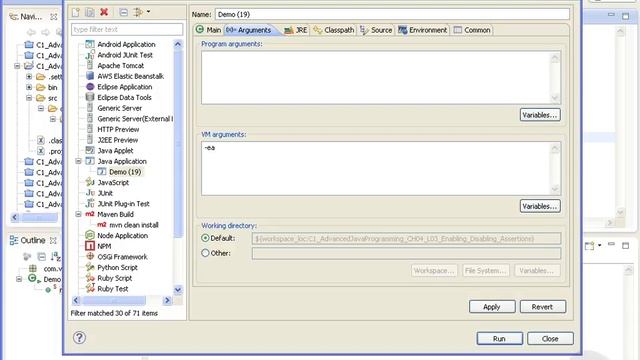640x360 pixels.
Task: Click the Duplicate launch configuration icon
Action: tap(90, 13)
